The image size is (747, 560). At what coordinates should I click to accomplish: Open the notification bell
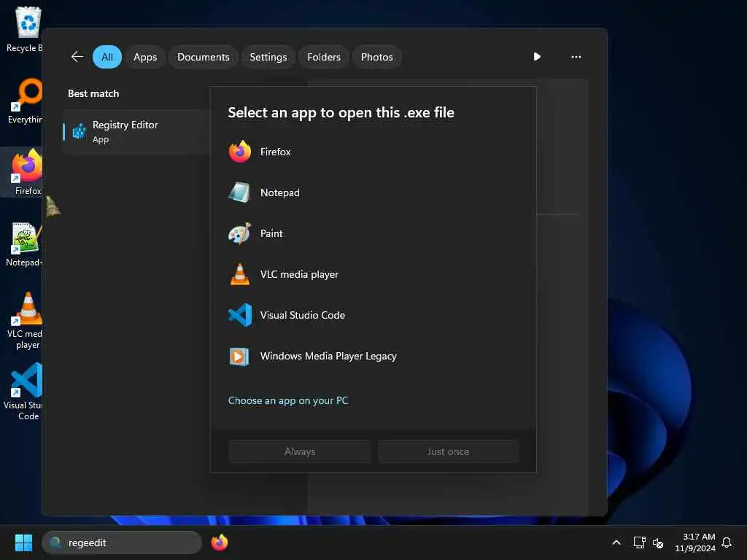point(727,542)
